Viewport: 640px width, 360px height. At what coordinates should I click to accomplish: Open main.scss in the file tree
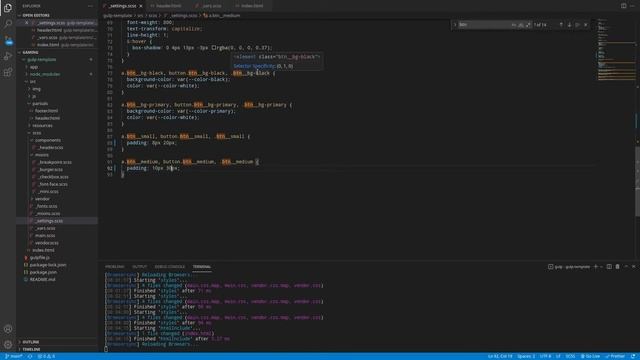(x=45, y=236)
